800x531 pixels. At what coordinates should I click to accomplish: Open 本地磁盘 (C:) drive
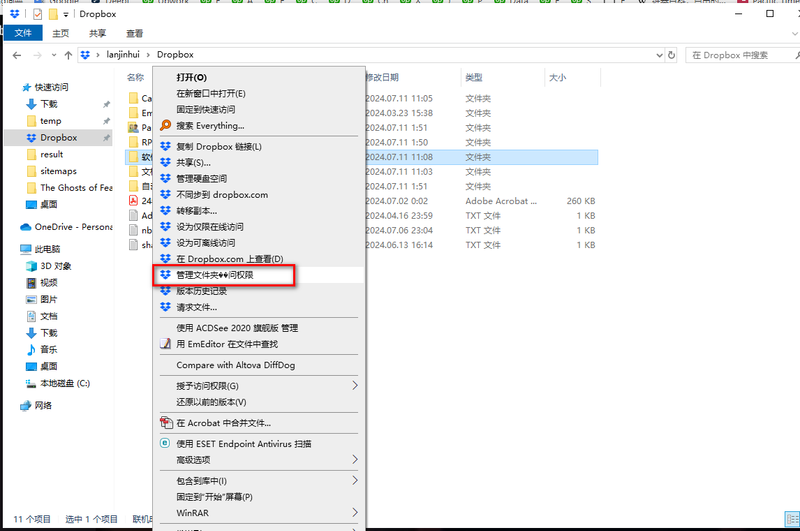pyautogui.click(x=65, y=383)
